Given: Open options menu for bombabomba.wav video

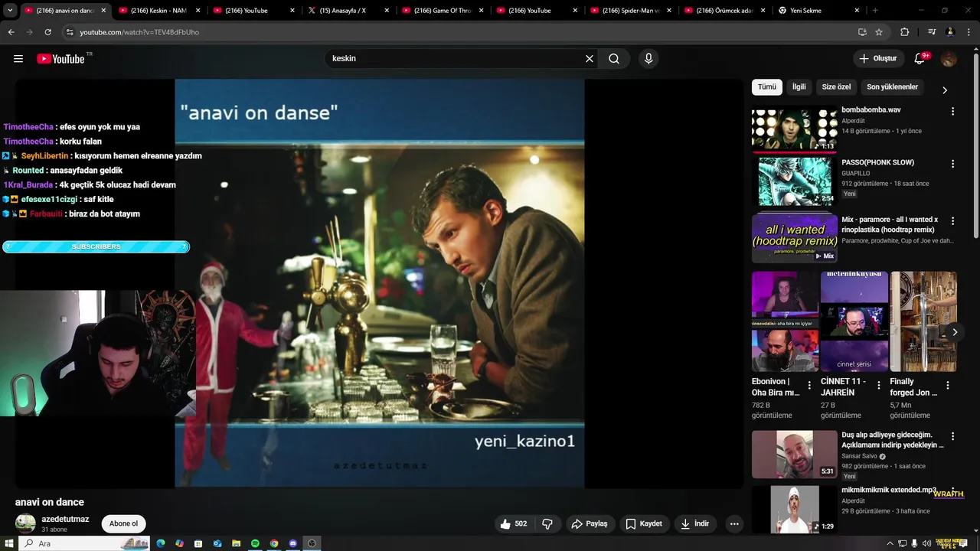Looking at the screenshot, I should pos(952,112).
